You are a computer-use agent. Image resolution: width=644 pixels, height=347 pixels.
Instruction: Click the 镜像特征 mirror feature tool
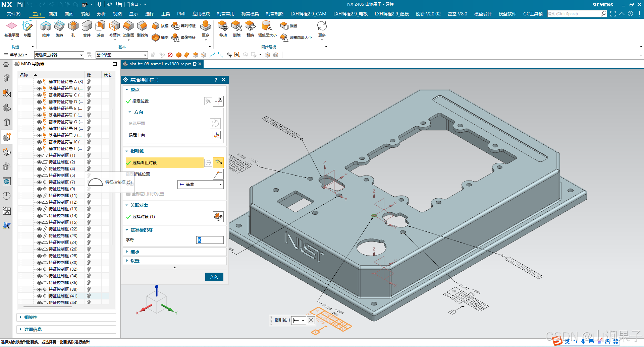(x=183, y=38)
